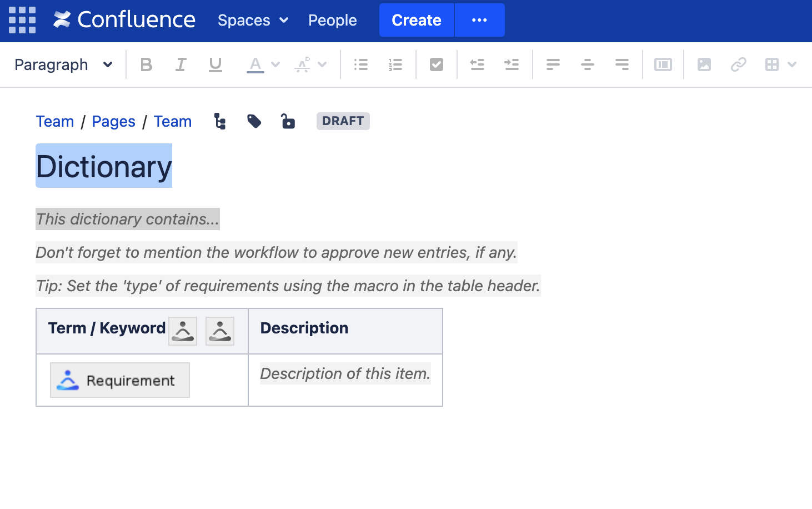This screenshot has width=812, height=509.
Task: Select the text Color swatch control
Action: click(x=255, y=64)
